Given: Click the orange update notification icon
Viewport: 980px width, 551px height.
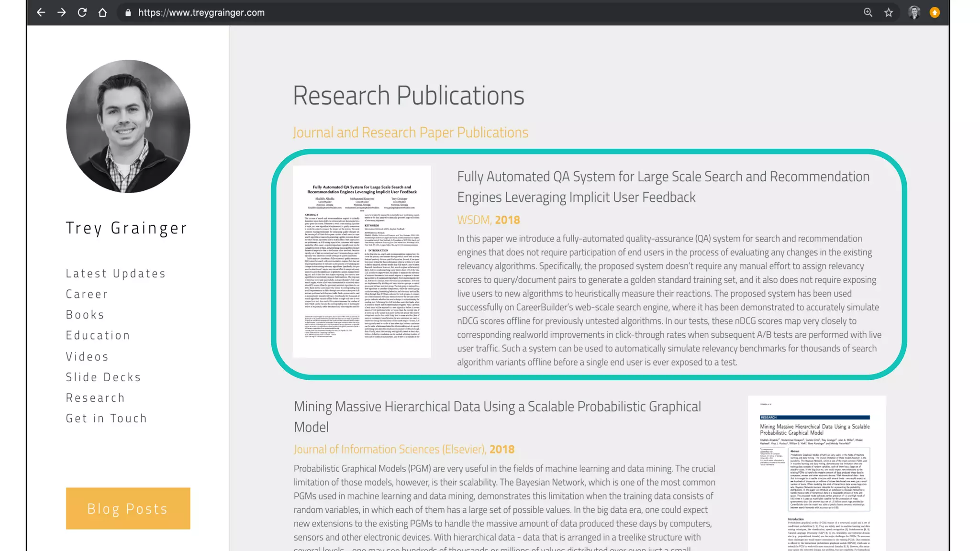Looking at the screenshot, I should click(x=935, y=12).
